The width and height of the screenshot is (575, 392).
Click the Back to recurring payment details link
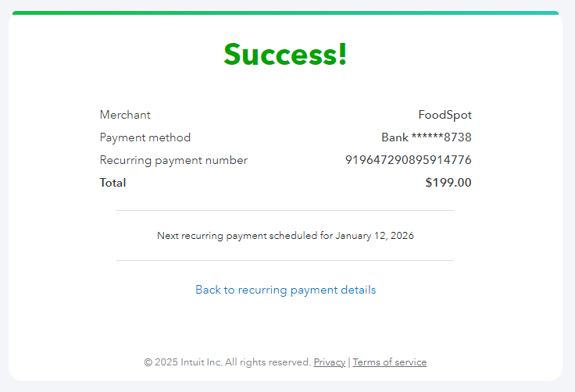285,290
